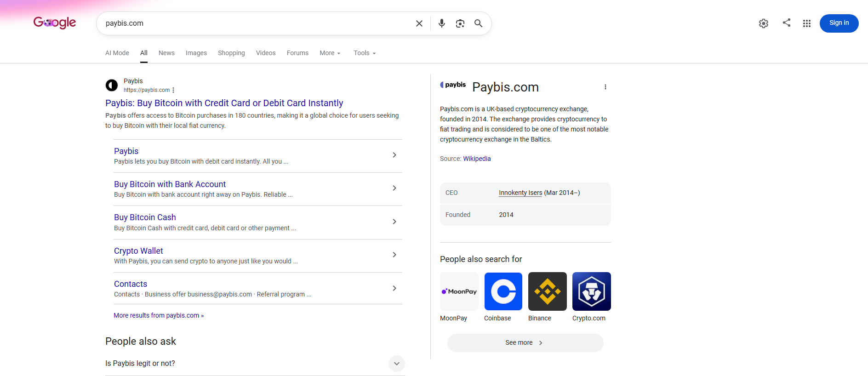The width and height of the screenshot is (868, 376).
Task: Open the Paybis sitelink
Action: pos(126,151)
